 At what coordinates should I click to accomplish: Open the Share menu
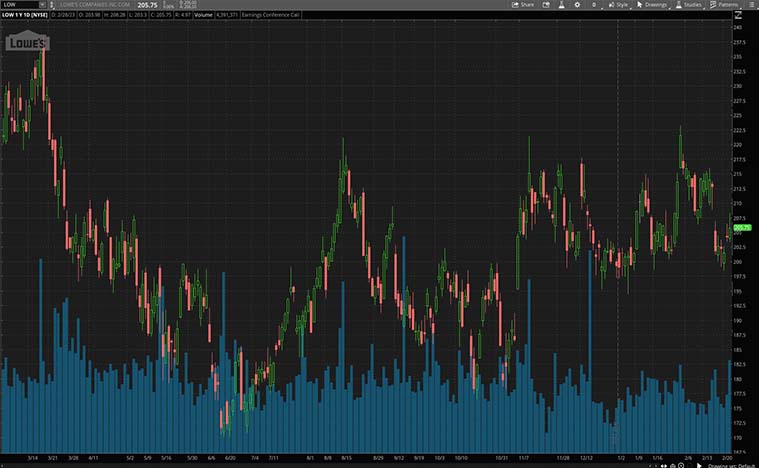tap(522, 5)
